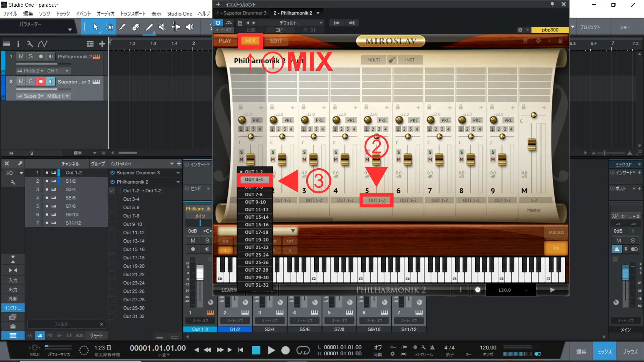This screenshot has height=362, width=644.
Task: Select the Paint pencil tool
Action: click(x=149, y=27)
